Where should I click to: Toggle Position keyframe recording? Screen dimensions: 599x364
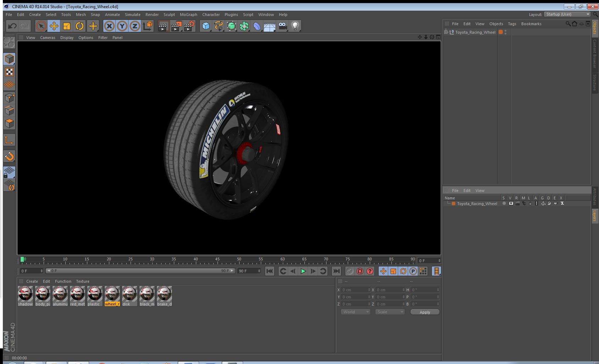click(x=383, y=271)
